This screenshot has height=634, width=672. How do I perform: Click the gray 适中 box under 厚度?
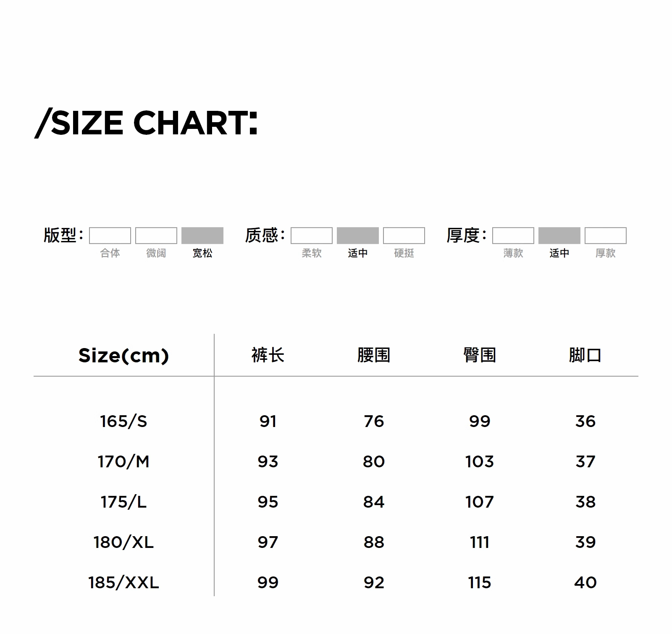[559, 236]
